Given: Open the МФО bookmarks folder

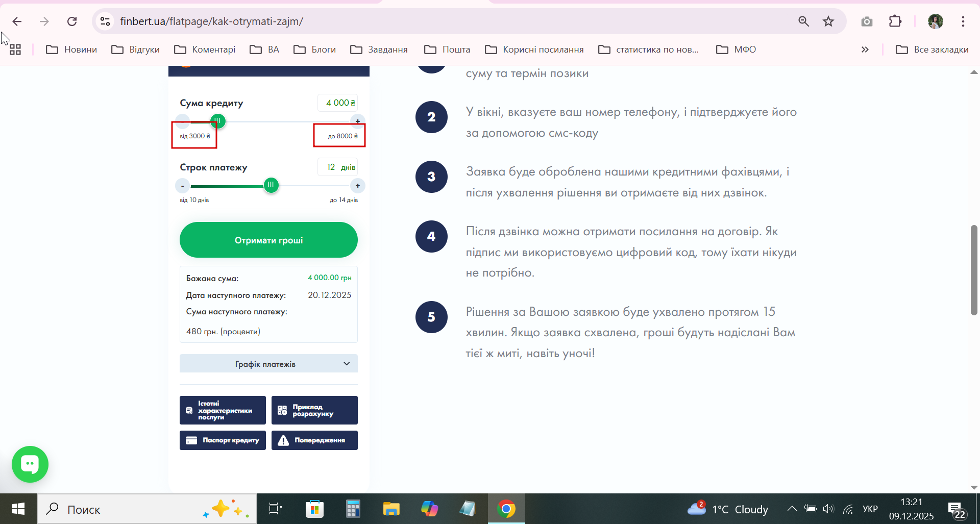Looking at the screenshot, I should [736, 49].
